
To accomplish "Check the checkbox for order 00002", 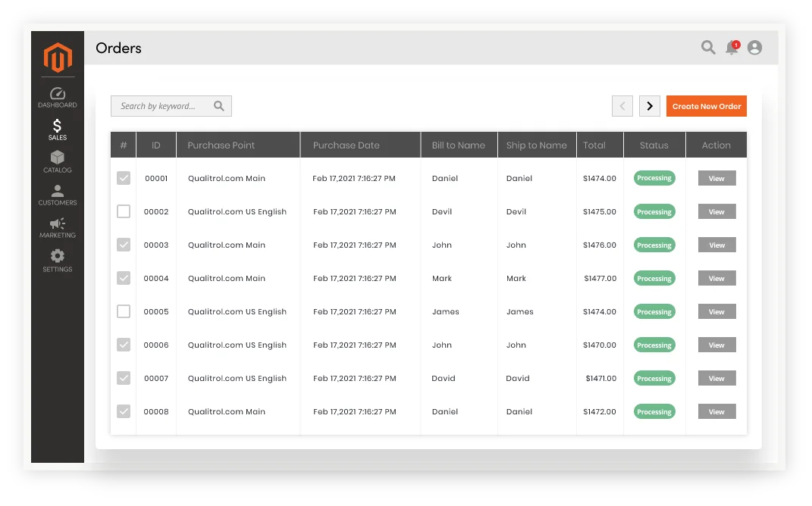I will (x=124, y=211).
